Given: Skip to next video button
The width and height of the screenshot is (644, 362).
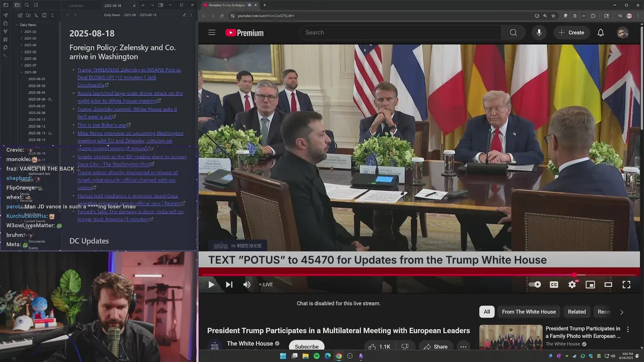Looking at the screenshot, I should coord(229,285).
